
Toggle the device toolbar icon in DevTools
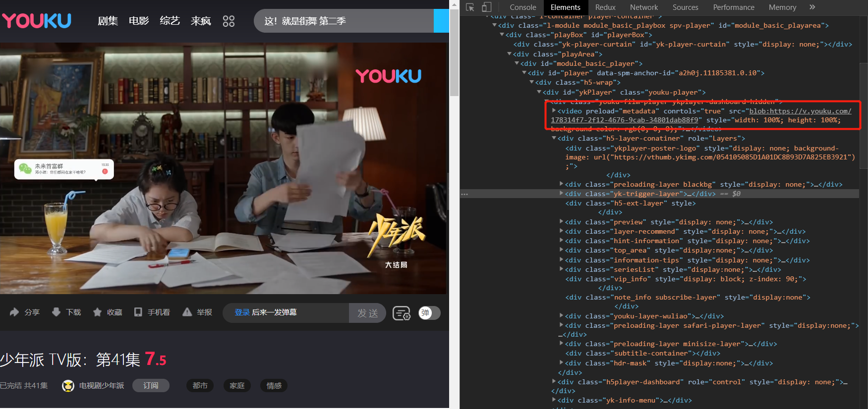tap(486, 7)
